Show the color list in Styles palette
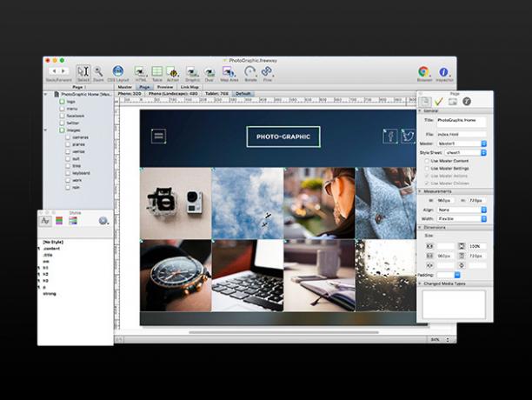The height and width of the screenshot is (400, 532). click(59, 221)
